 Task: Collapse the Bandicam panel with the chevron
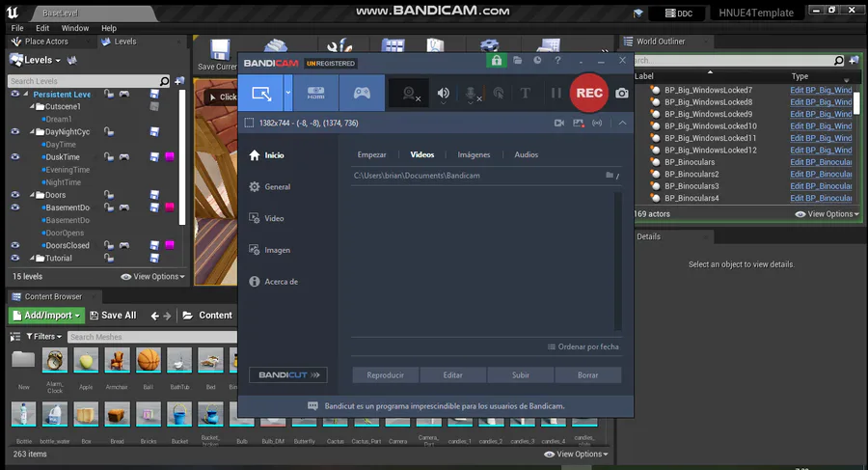(622, 123)
